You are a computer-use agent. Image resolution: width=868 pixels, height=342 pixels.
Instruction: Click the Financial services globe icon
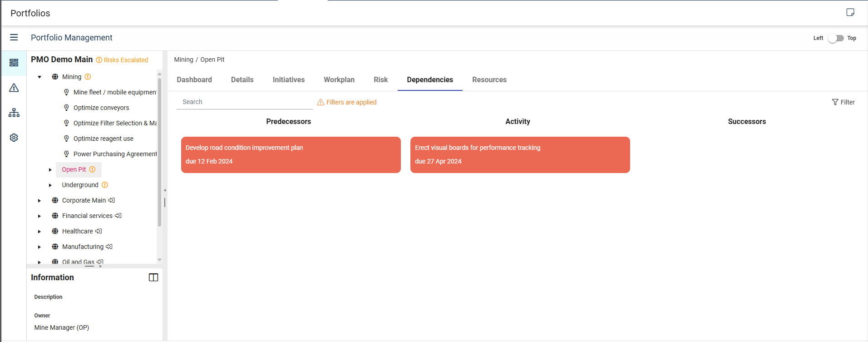[x=55, y=216]
